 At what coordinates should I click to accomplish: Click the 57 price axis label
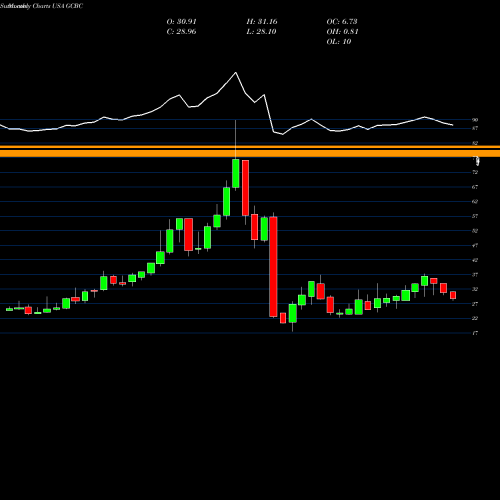pyautogui.click(x=475, y=216)
